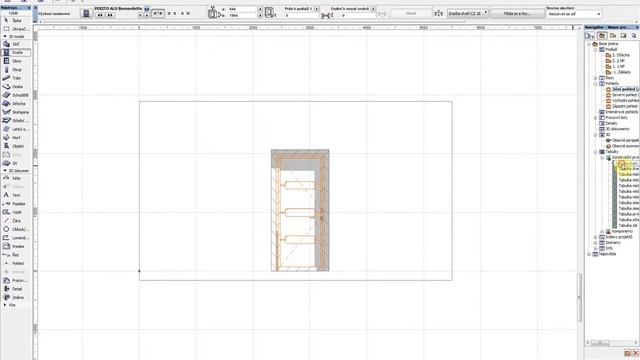Image resolution: width=640 pixels, height=360 pixels.
Task: Select the Text tool
Action: (16, 196)
